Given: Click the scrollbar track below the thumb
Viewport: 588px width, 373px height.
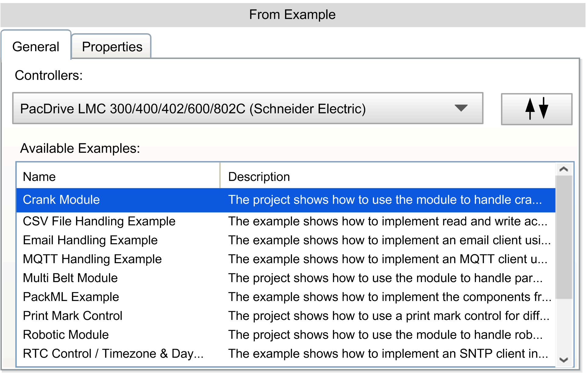Looking at the screenshot, I should pyautogui.click(x=563, y=326).
